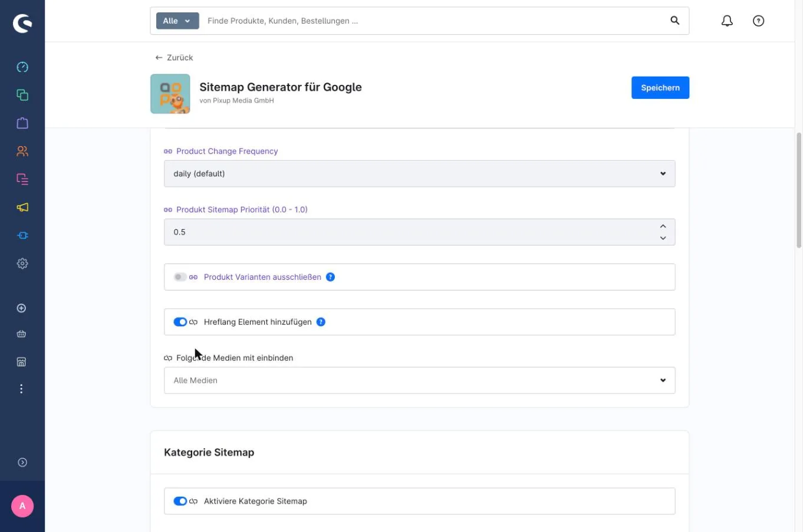Show help tooltip for Produkt Varianten ausschließen
Viewport: 803px width, 532px height.
tap(331, 277)
